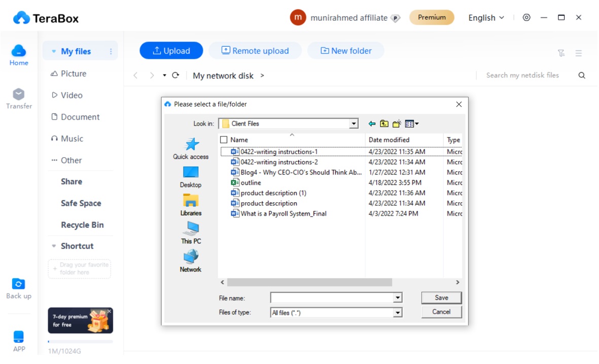Image resolution: width=599 pixels, height=364 pixels.
Task: Open the Music category
Action: [67, 138]
